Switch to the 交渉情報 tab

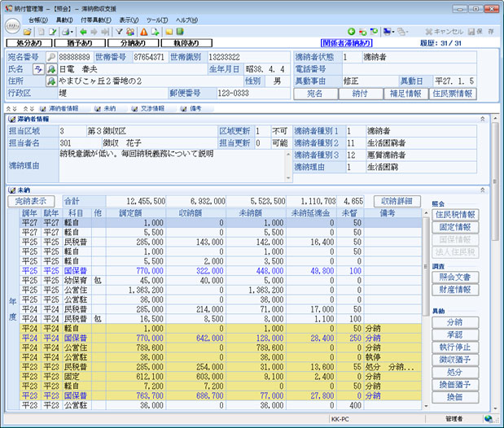tap(147, 107)
